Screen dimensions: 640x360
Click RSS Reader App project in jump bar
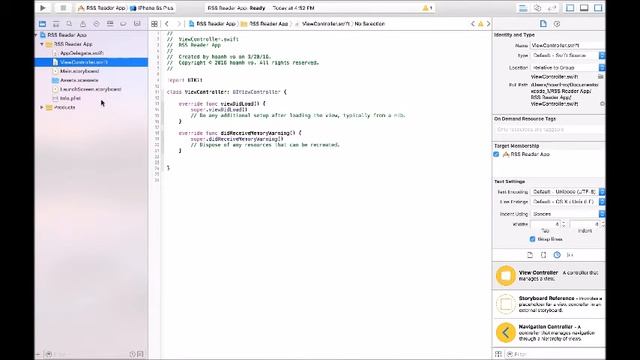coord(212,24)
